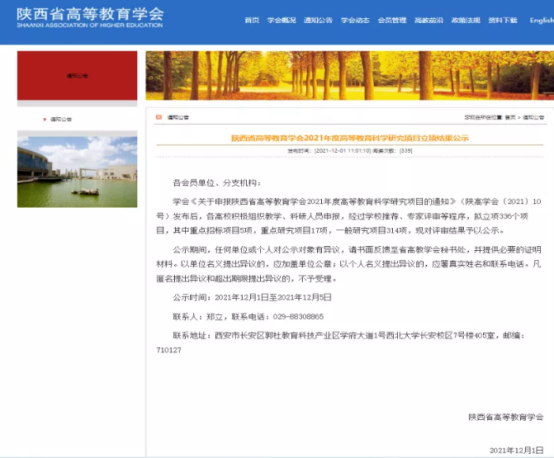
Task: Click the red 通知公告 sidebar header block
Action: 77,75
